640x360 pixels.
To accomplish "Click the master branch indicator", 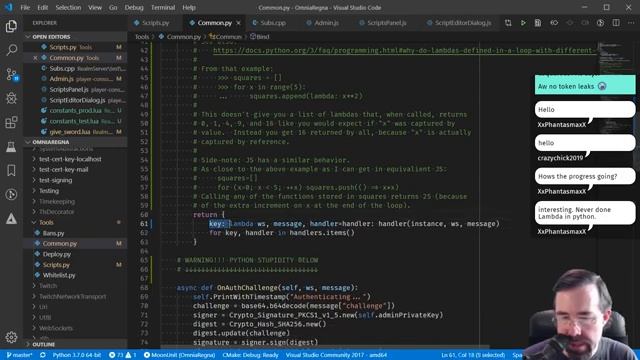I will (x=19, y=355).
